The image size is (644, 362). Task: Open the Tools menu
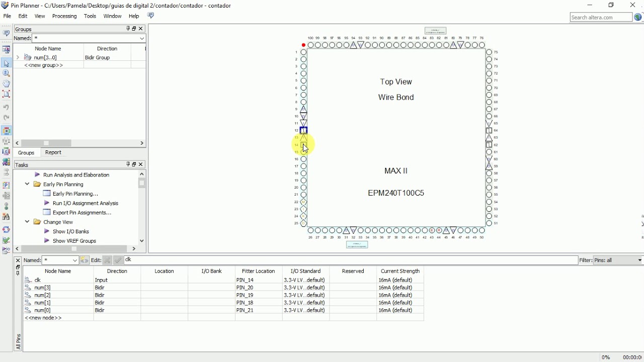pos(90,16)
